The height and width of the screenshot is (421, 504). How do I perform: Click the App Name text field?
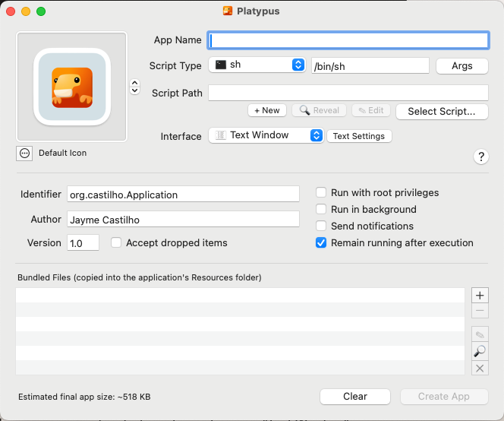coord(348,40)
